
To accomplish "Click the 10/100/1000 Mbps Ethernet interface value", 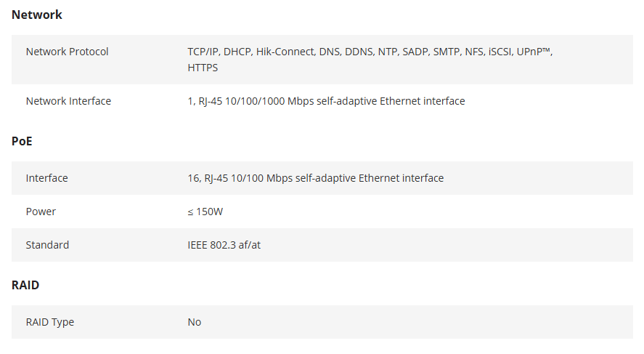I will click(x=326, y=101).
